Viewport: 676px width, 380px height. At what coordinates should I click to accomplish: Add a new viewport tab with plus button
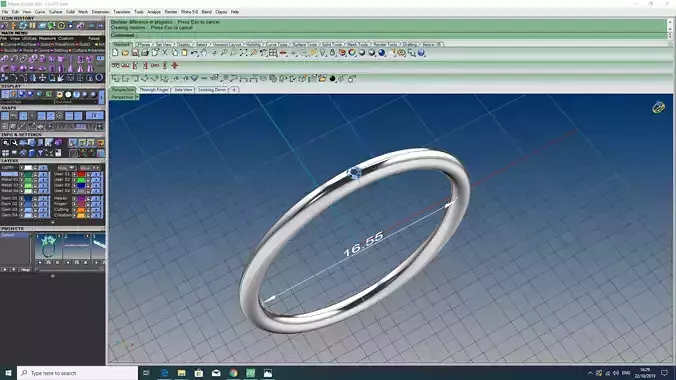click(x=234, y=90)
